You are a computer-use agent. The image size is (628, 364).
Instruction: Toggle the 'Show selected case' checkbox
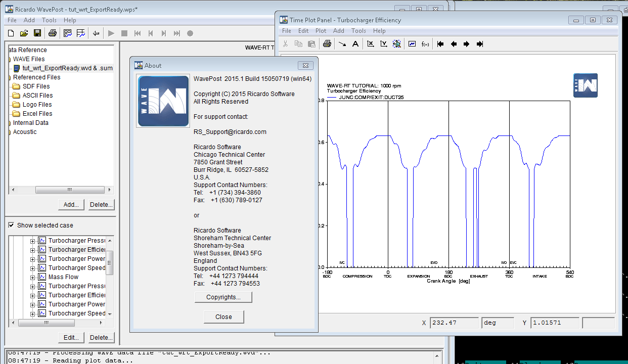pos(11,225)
